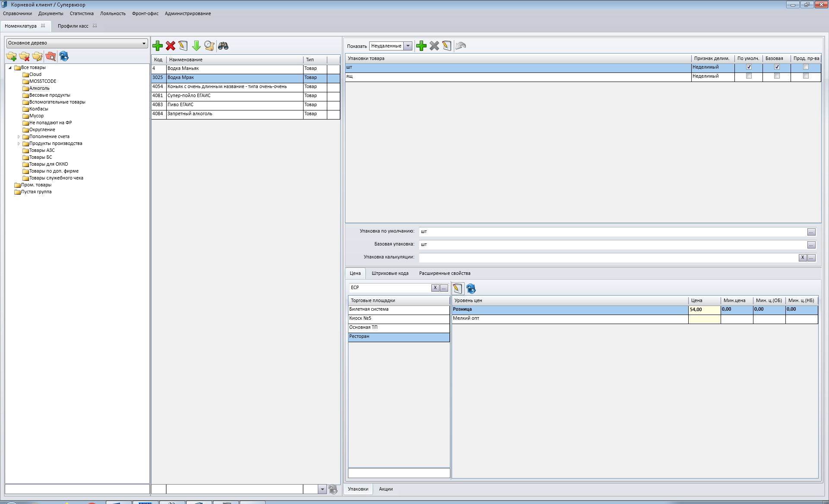The width and height of the screenshot is (829, 504).
Task: Click the add group folder icon
Action: [x=11, y=57]
